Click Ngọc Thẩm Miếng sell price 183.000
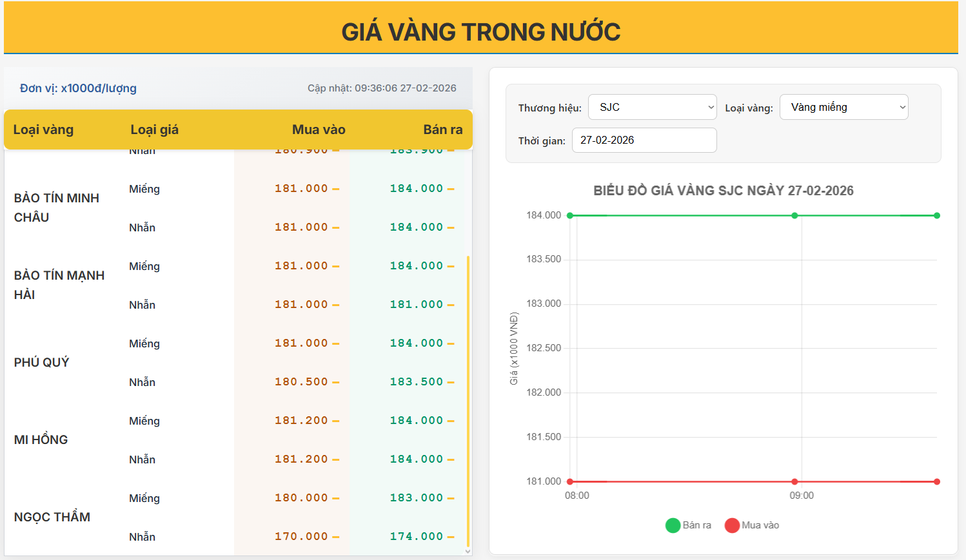Viewport: 966px width, 560px height. click(417, 497)
